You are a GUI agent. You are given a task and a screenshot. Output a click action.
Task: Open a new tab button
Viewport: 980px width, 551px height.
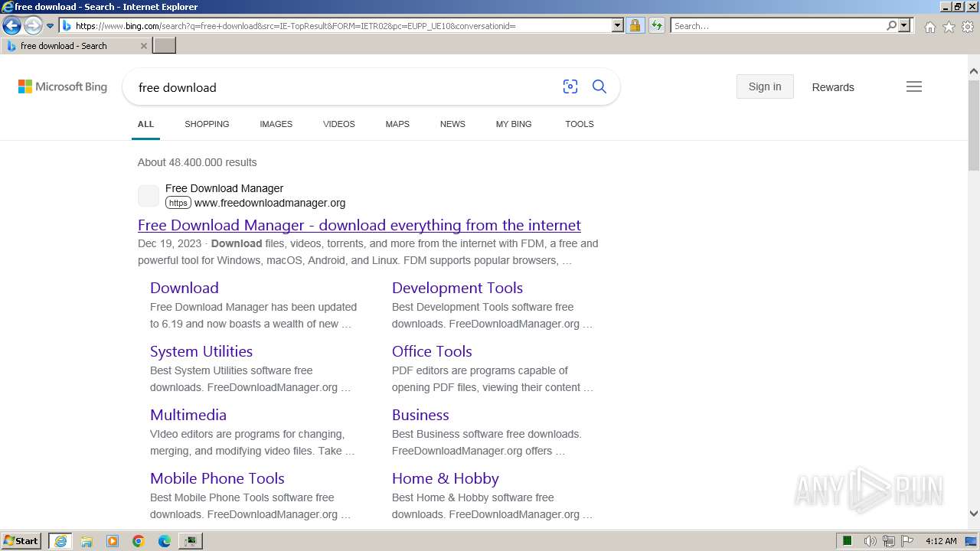click(x=165, y=46)
